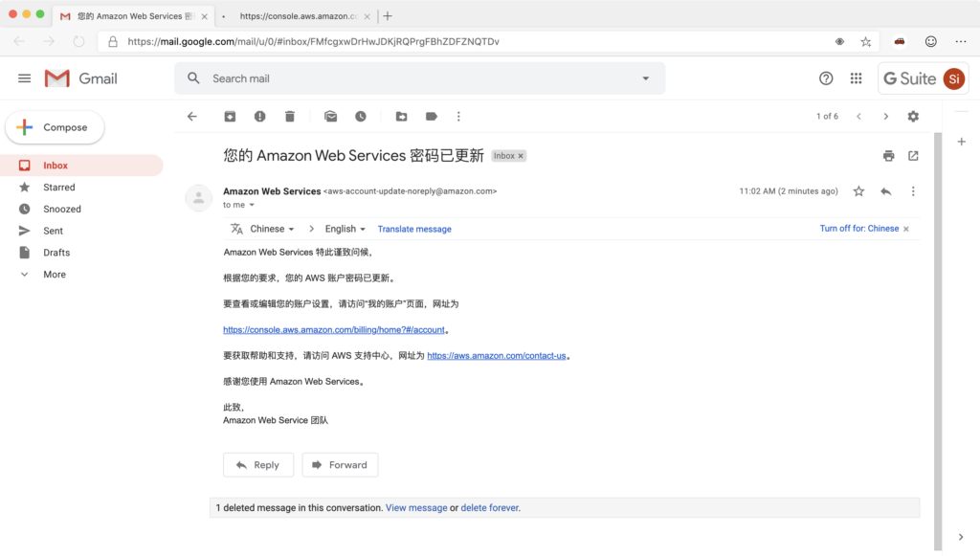Print all messages in conversation
The image size is (980, 556).
889,156
